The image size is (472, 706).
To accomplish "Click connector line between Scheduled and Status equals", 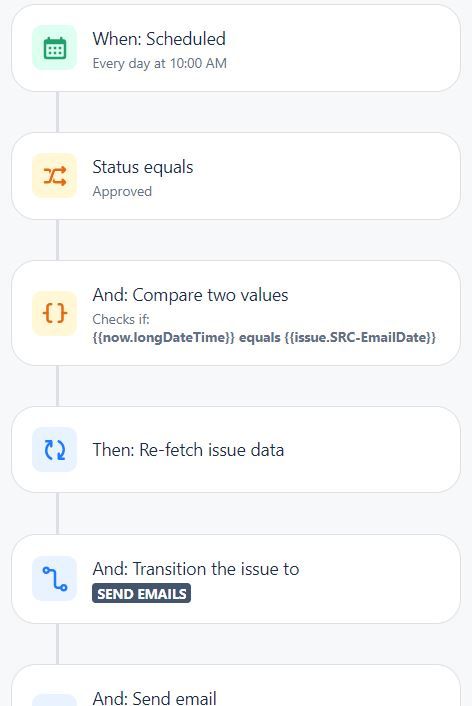I will point(57,112).
